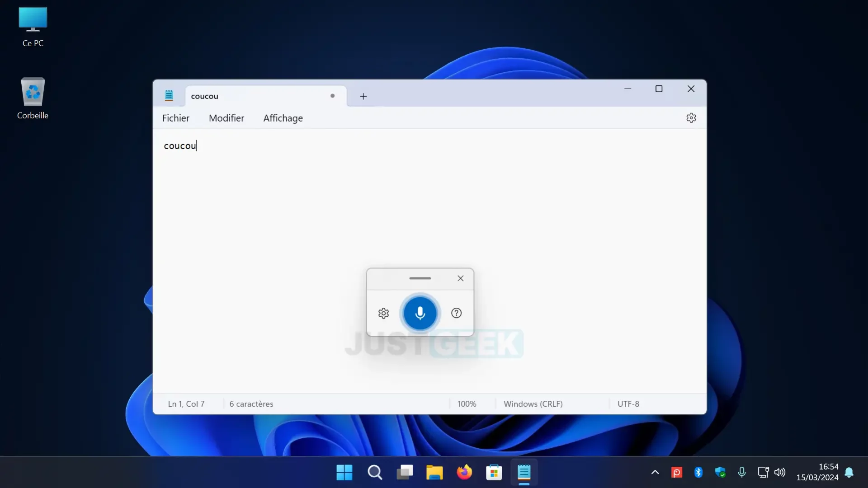Image resolution: width=868 pixels, height=488 pixels.
Task: Open Windows Security tray icon
Action: [720, 473]
